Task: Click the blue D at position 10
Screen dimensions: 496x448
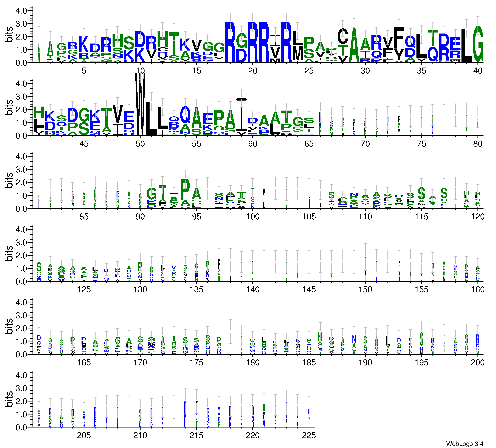Action: (140, 39)
